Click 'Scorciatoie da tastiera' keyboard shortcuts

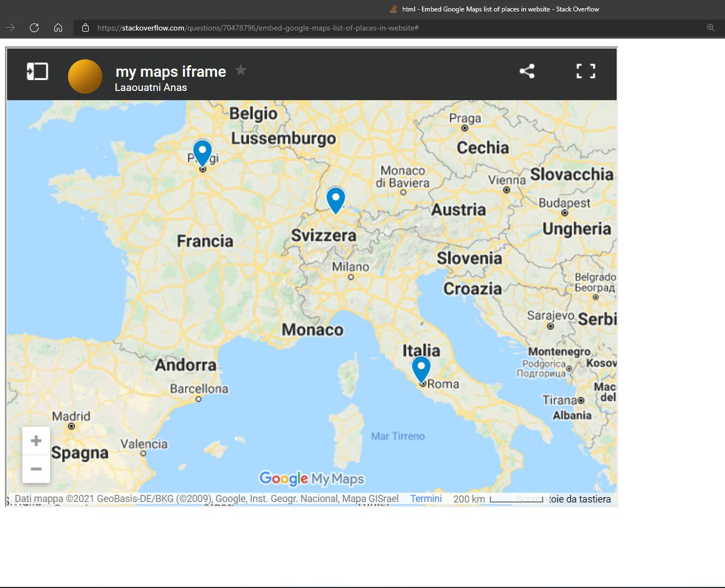tap(564, 499)
